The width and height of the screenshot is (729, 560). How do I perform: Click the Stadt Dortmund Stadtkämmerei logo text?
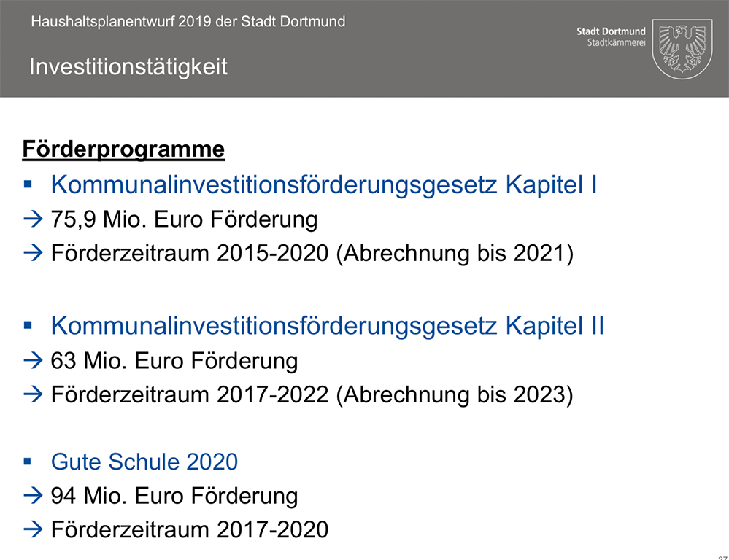(611, 36)
